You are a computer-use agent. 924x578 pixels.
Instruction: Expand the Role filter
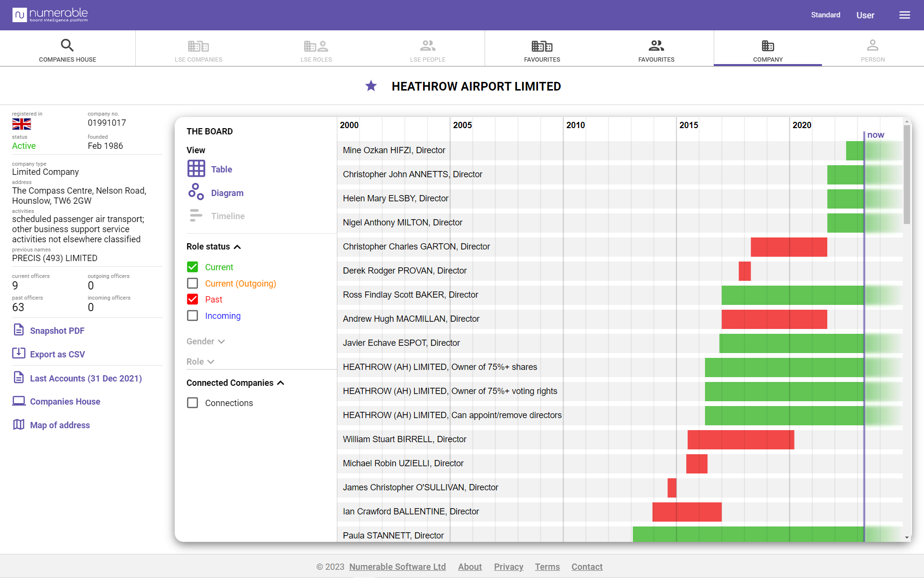[200, 362]
